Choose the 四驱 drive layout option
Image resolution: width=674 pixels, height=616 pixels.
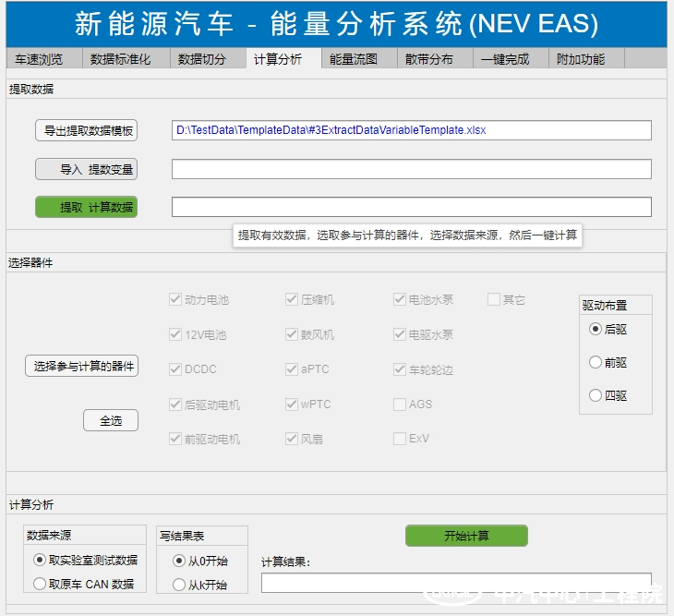point(596,395)
